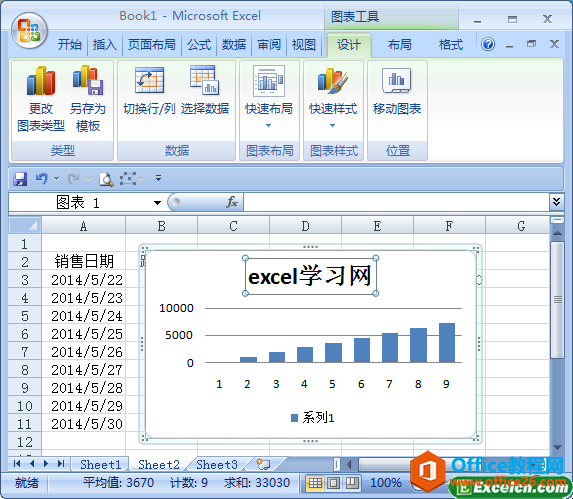The width and height of the screenshot is (573, 499).
Task: Click chart title excel学习网
Action: coord(310,276)
